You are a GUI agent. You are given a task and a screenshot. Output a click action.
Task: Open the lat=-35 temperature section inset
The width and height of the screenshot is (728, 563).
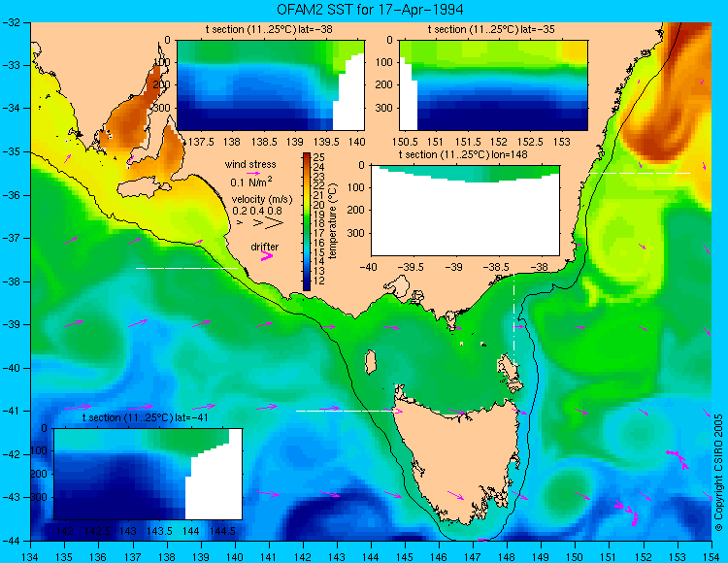[x=493, y=85]
